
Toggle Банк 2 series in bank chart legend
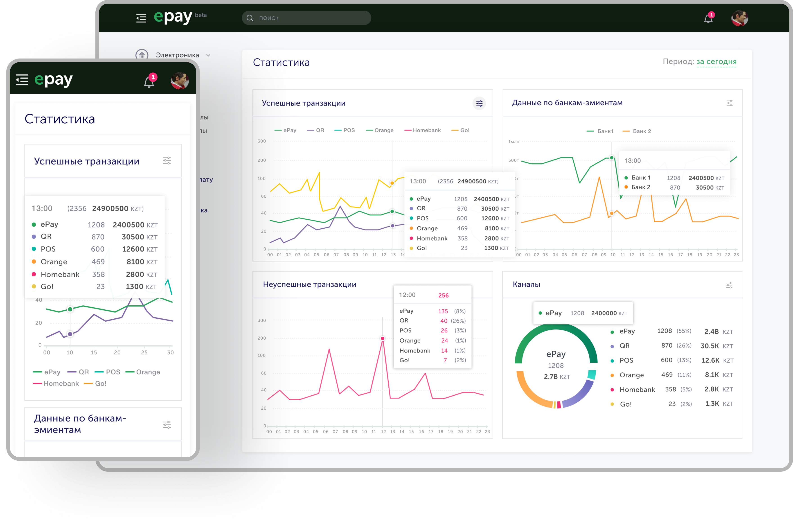tap(637, 131)
